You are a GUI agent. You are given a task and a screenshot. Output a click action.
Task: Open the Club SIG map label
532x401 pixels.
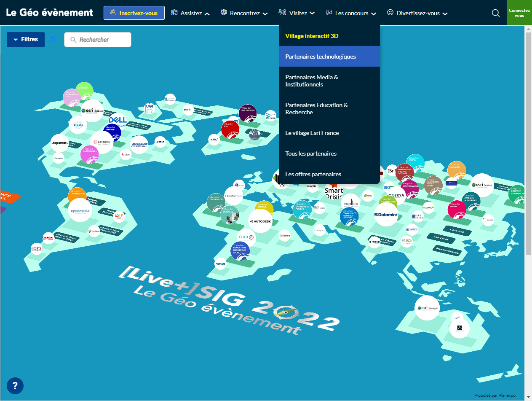457,230
